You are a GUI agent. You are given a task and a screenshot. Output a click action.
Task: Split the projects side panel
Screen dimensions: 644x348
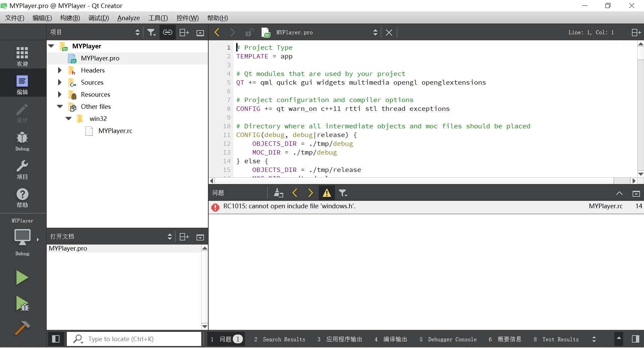tap(184, 32)
